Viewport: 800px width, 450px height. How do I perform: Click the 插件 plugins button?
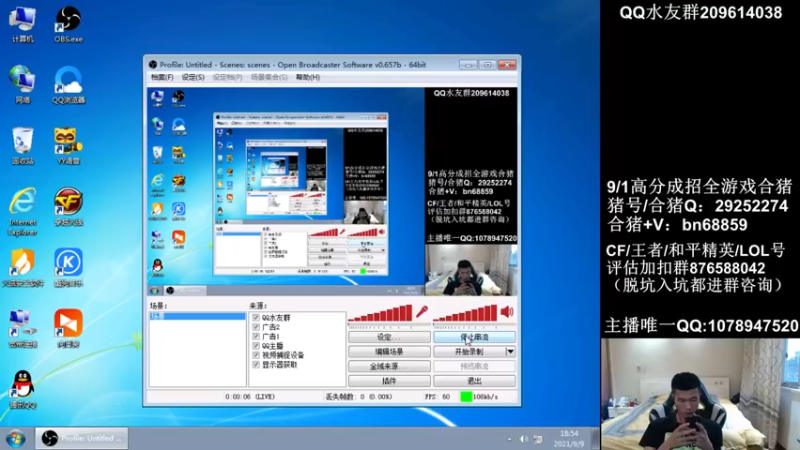point(389,381)
